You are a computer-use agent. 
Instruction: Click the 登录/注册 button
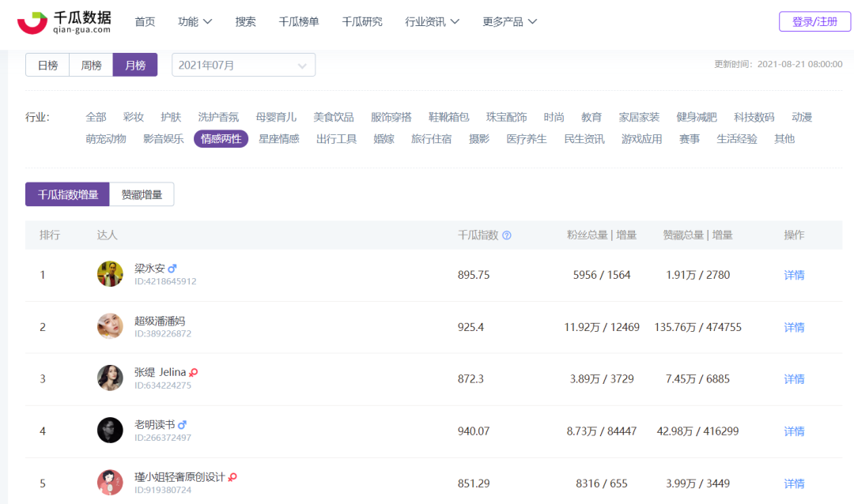(814, 22)
